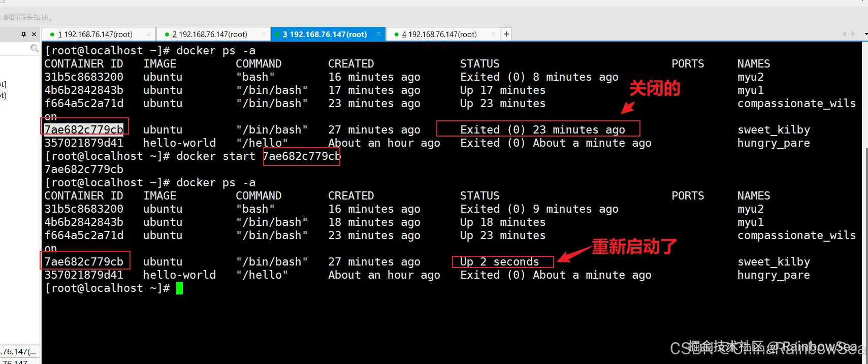Open a new session tab with plus

pos(506,34)
